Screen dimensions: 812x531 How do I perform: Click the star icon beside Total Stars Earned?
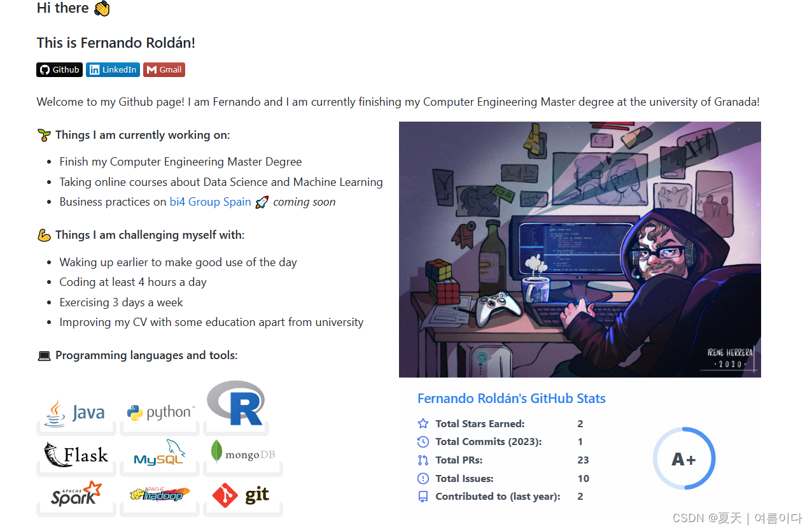[423, 423]
